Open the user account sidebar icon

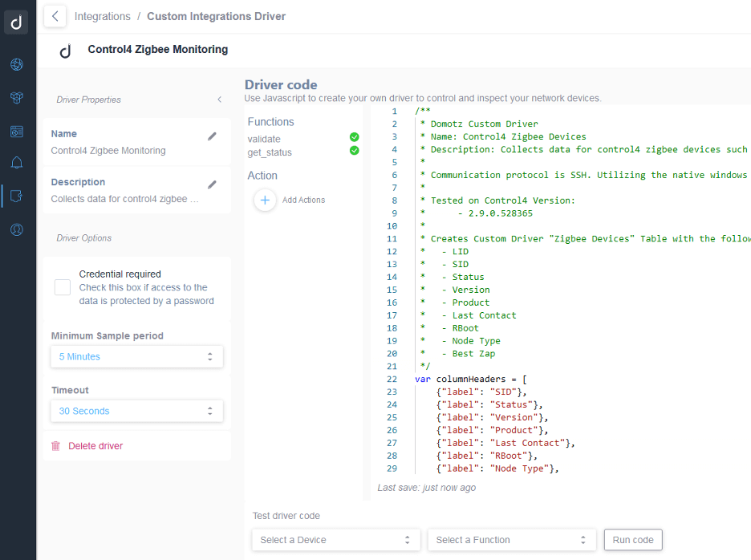tap(17, 230)
